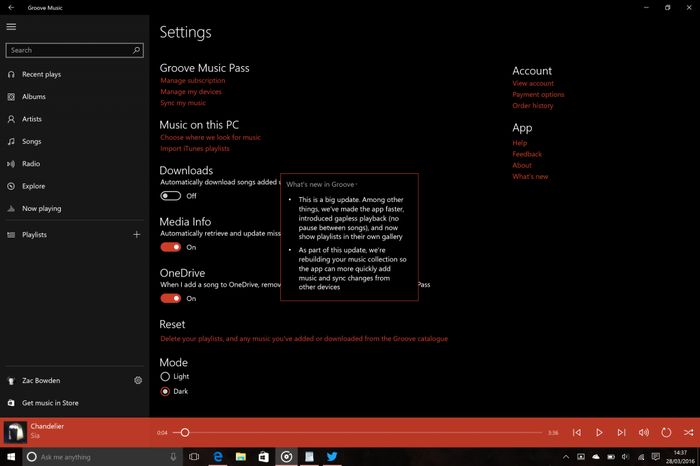This screenshot has width=700, height=466.
Task: Skip to the previous track
Action: (x=577, y=432)
